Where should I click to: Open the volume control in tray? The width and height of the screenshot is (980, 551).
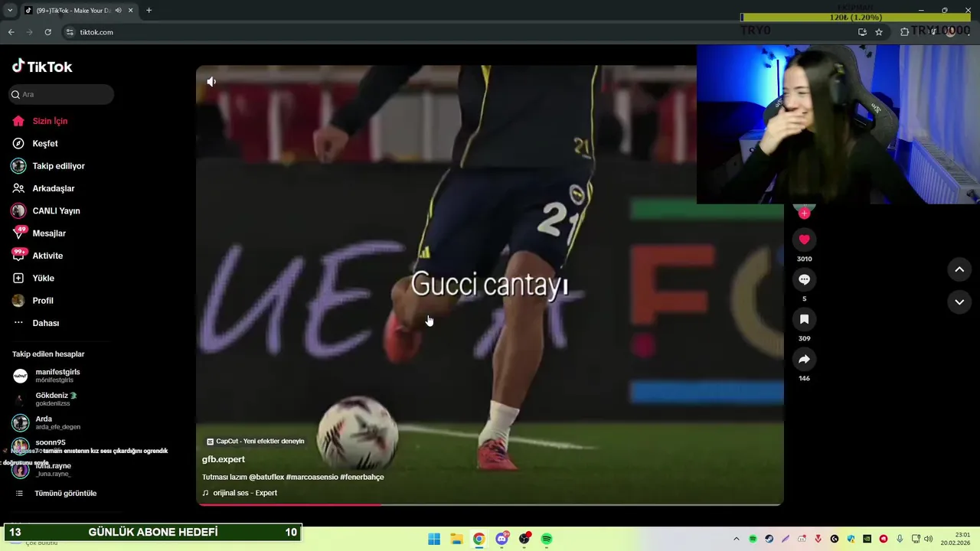click(x=928, y=539)
